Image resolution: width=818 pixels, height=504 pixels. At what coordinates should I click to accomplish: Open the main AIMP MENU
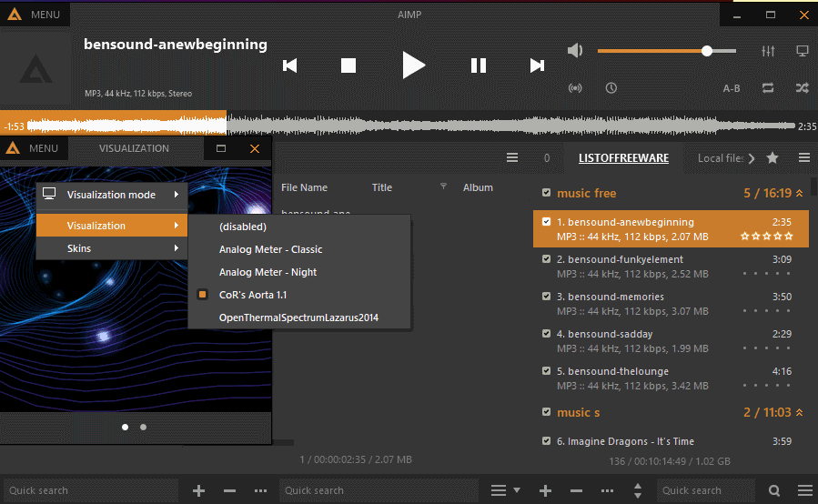coord(35,15)
